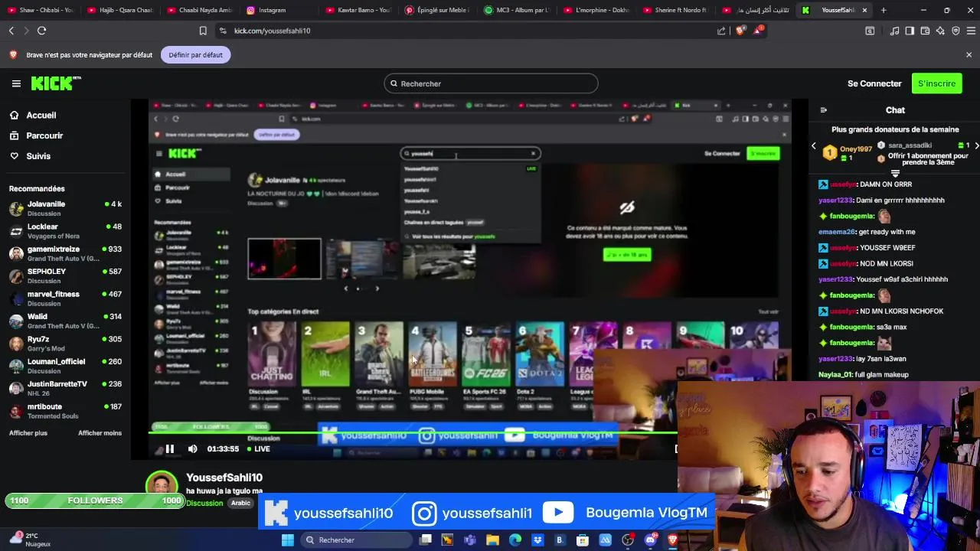This screenshot has height=551, width=980.
Task: Open Brave Shields icon
Action: tap(740, 31)
